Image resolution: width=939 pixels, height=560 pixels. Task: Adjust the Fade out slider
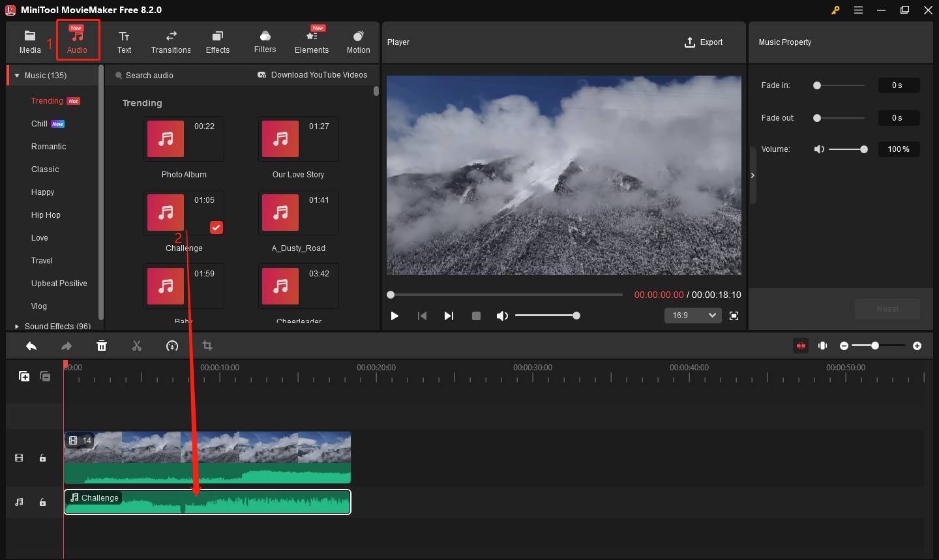839,118
